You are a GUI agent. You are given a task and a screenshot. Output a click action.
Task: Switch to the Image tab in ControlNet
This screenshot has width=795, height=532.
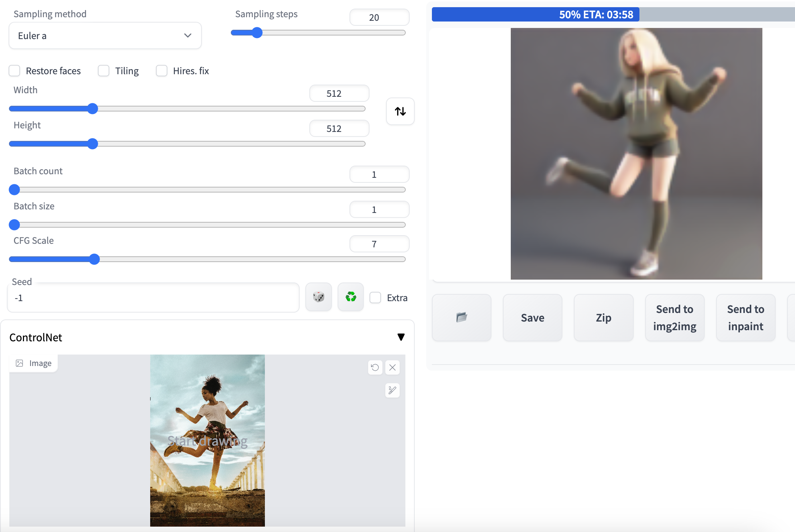click(x=33, y=363)
